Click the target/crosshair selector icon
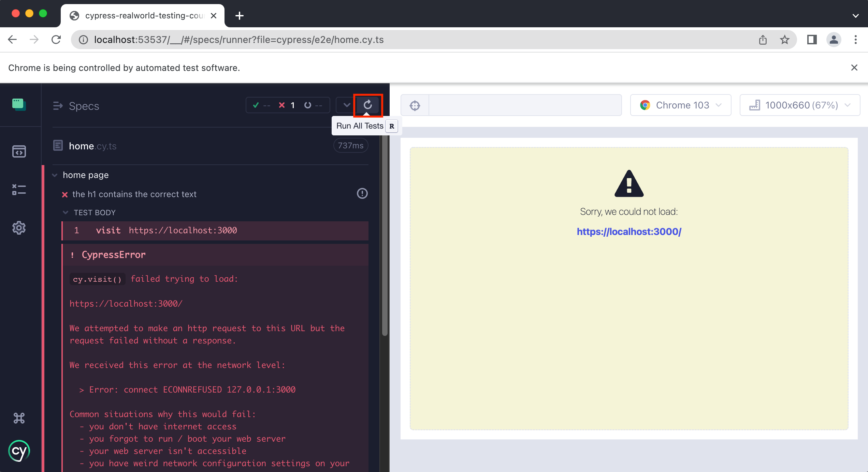 [x=415, y=106]
